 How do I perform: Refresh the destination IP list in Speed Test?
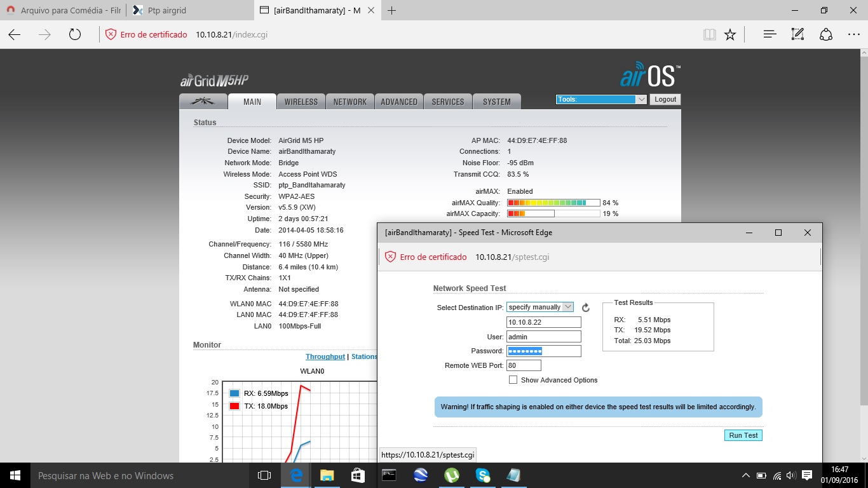coord(586,308)
